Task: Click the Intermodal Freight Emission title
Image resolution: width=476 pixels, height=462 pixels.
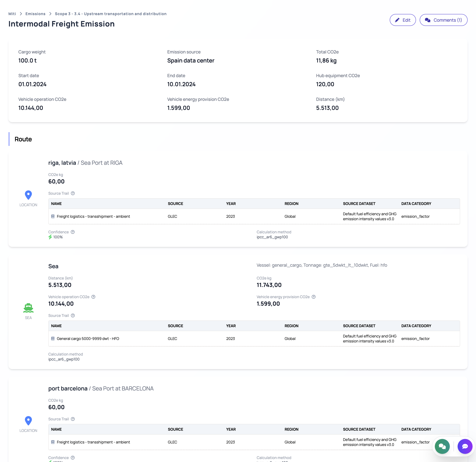Action: 61,24
